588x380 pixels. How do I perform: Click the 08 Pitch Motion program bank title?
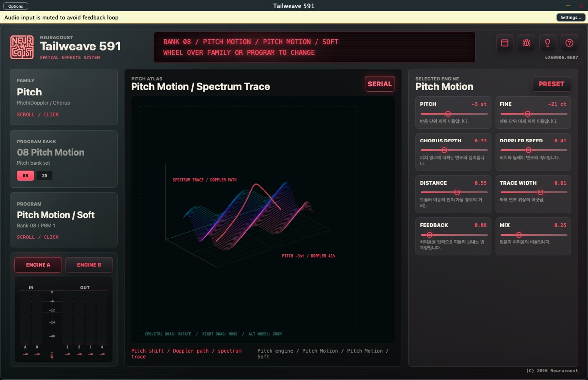50,152
